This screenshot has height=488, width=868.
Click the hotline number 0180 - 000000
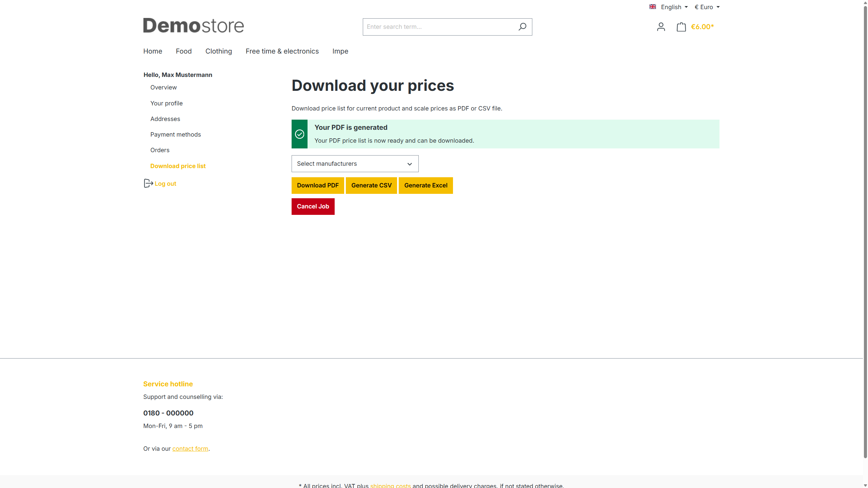point(168,413)
